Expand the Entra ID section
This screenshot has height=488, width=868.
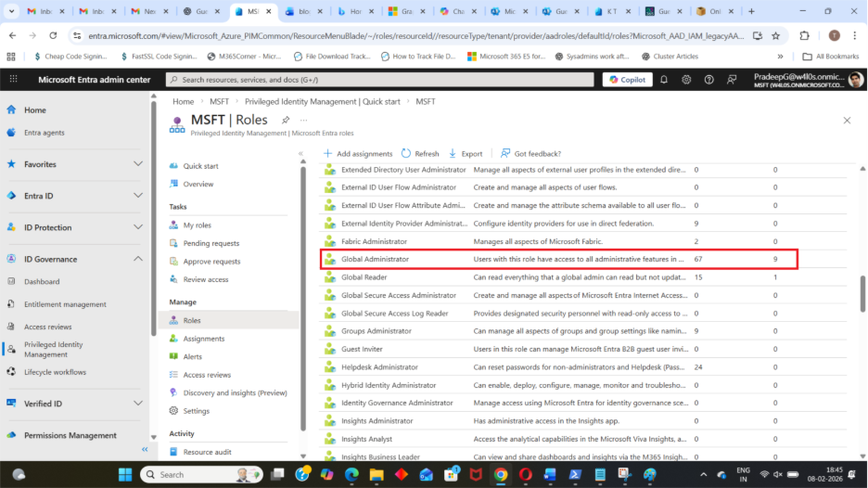pyautogui.click(x=137, y=196)
